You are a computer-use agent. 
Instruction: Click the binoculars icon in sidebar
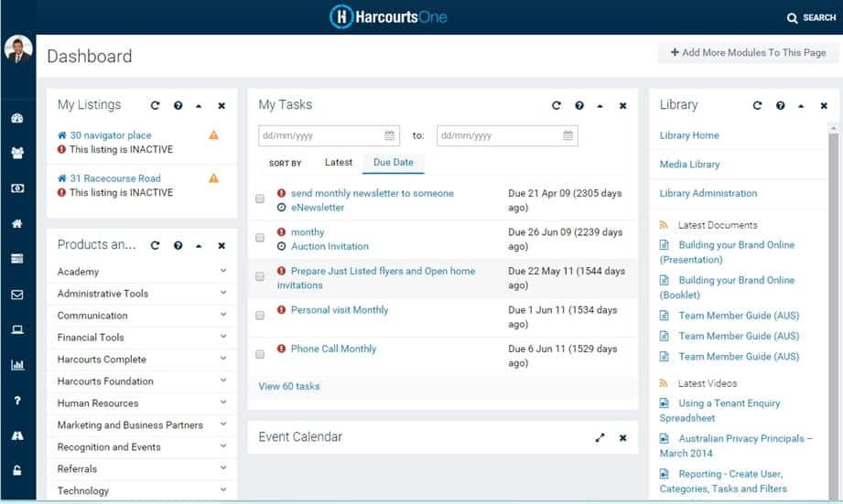coord(17,435)
